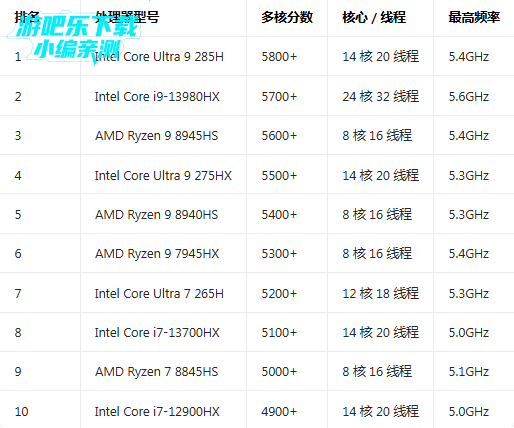Select the 5.6GHz frequency value
This screenshot has height=428, width=514.
click(x=469, y=97)
